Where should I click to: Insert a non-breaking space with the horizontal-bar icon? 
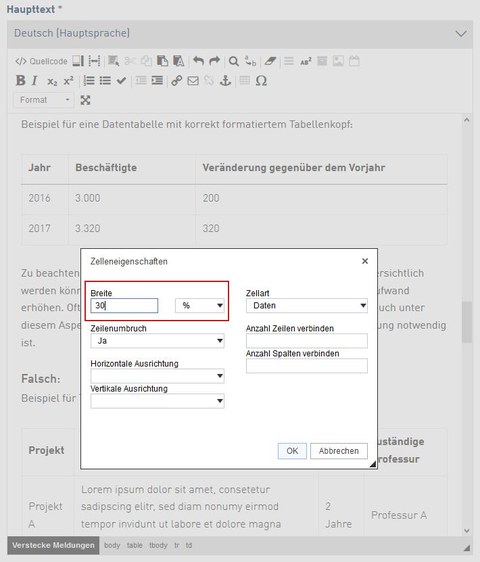point(94,61)
